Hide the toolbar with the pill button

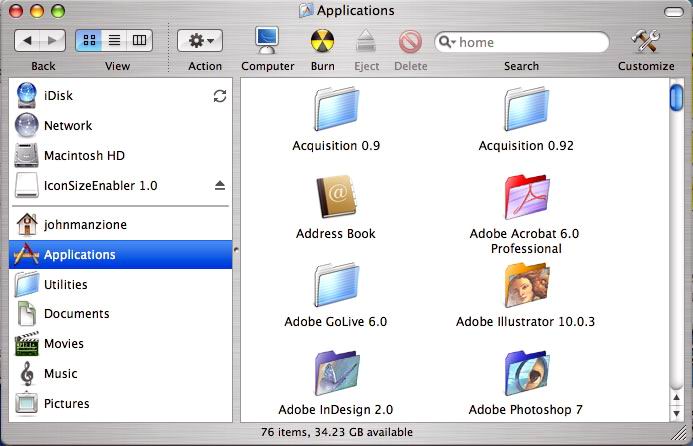coord(673,12)
